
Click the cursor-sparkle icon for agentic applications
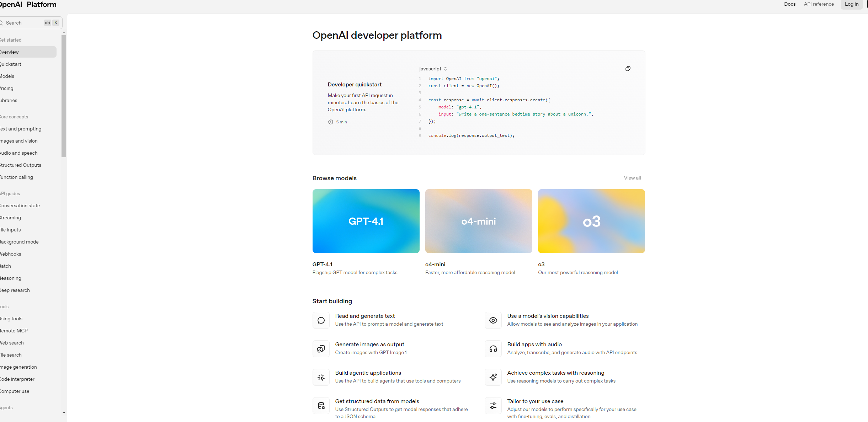[321, 377]
